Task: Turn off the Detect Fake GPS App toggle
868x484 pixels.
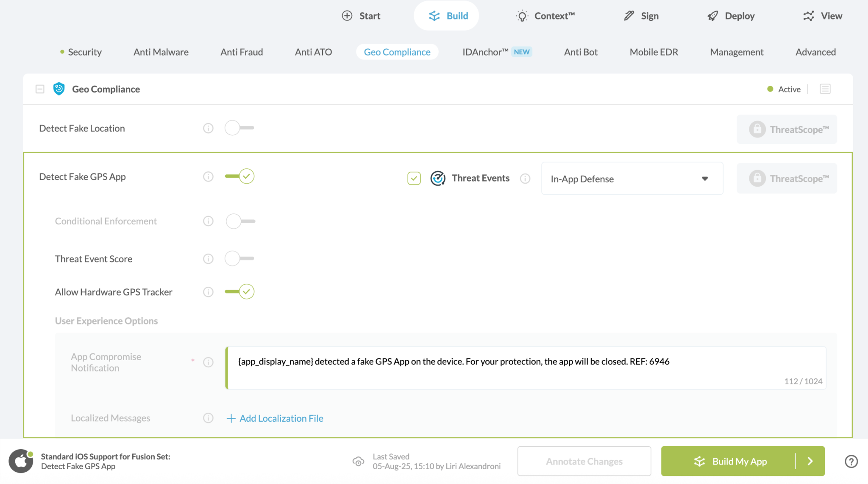Action: [239, 176]
